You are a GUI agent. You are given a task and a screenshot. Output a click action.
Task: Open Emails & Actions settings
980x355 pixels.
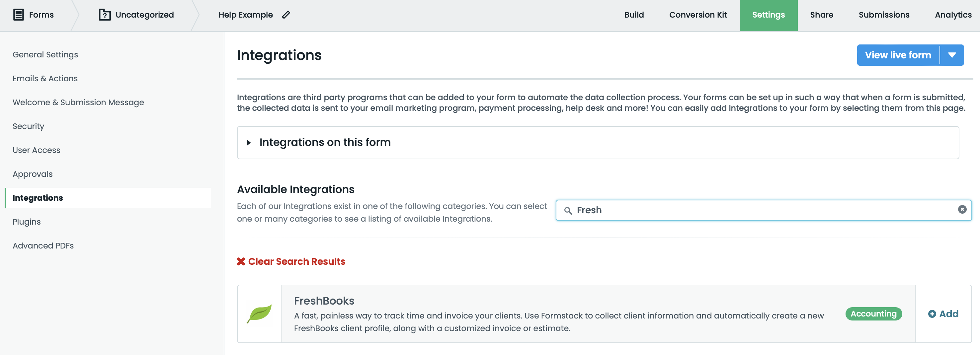(45, 79)
